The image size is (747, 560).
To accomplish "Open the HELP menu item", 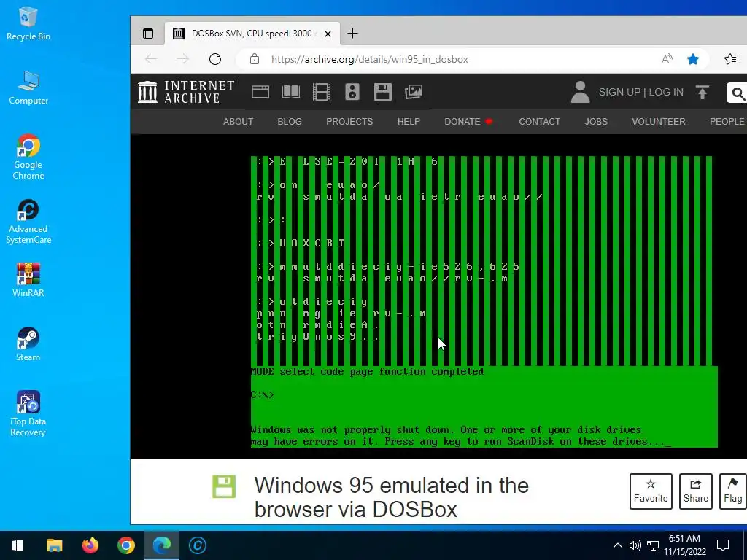I will (x=409, y=122).
